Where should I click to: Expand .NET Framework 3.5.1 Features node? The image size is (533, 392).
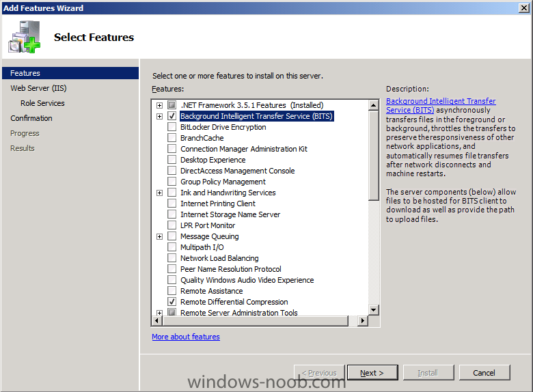coord(159,105)
